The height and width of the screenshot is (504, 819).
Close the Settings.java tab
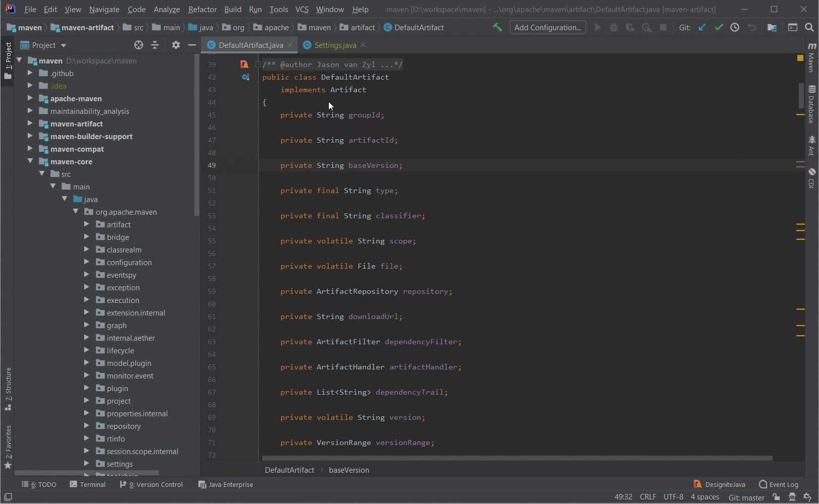[x=363, y=45]
